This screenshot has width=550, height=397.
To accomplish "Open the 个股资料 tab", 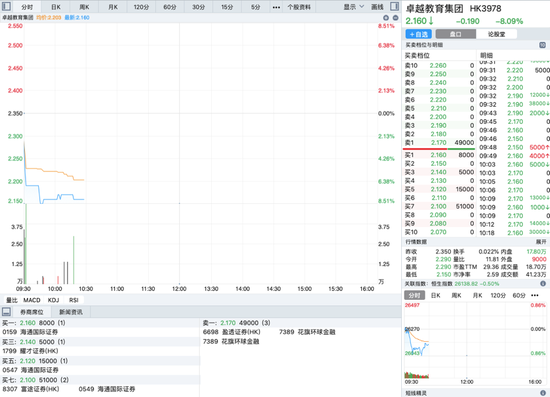I will click(x=299, y=7).
